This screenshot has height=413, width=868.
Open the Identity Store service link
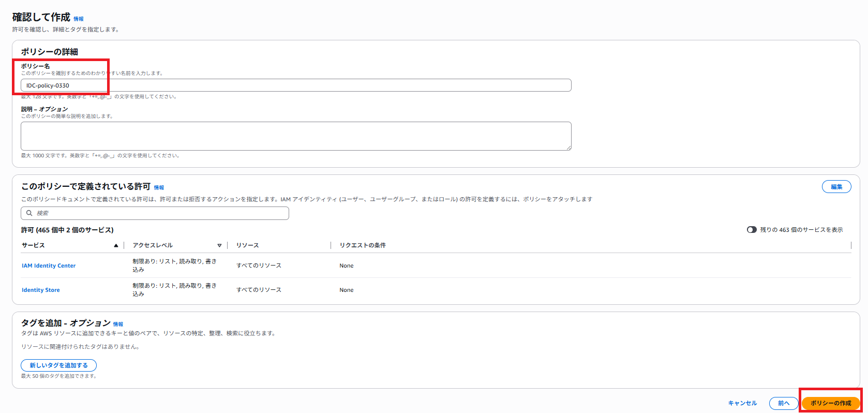pyautogui.click(x=41, y=290)
